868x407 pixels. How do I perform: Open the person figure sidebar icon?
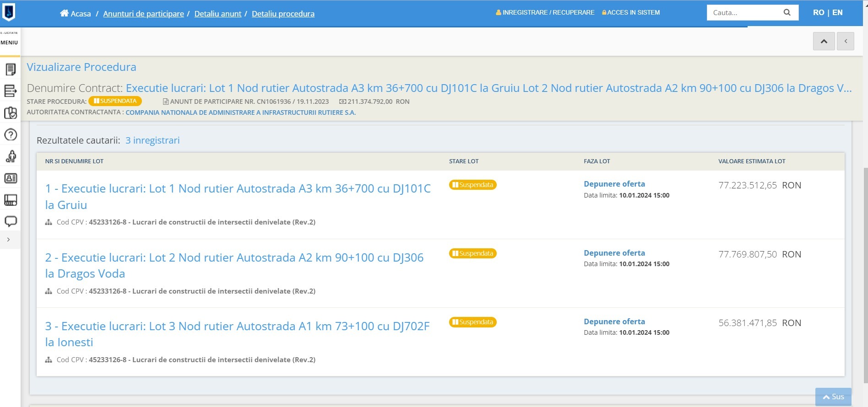[x=11, y=156]
